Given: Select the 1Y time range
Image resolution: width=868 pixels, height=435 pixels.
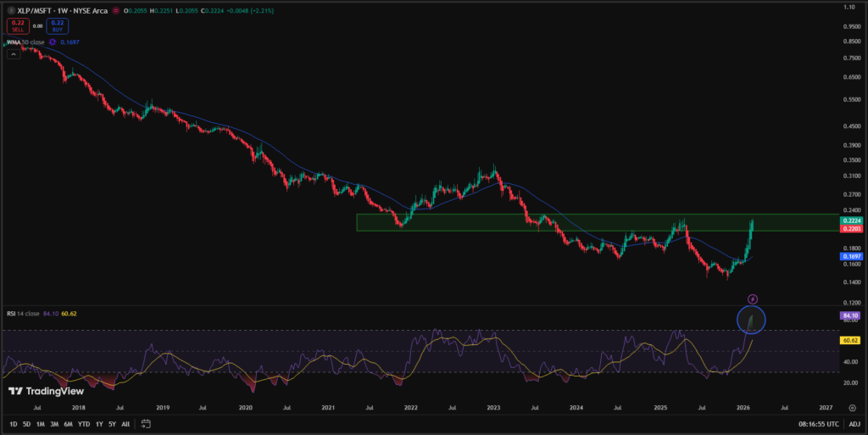Looking at the screenshot, I should 99,425.
